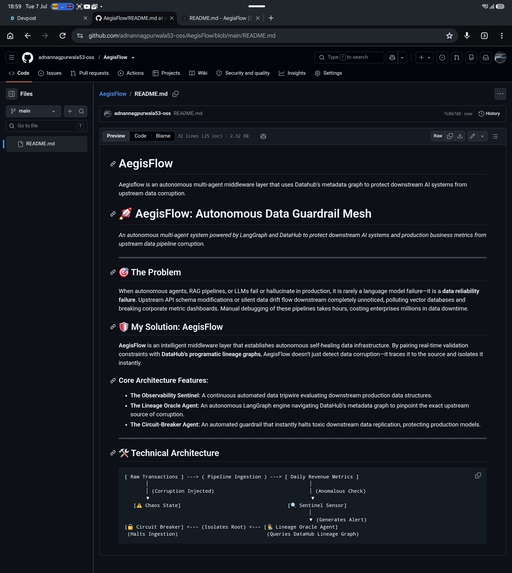Open the Create new plus menu

(424, 57)
